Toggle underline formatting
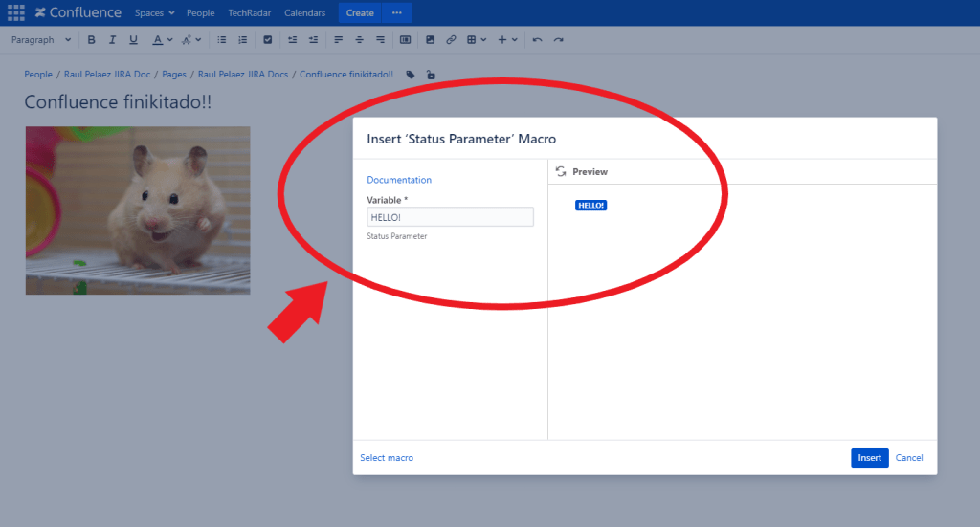980x527 pixels. [133, 40]
